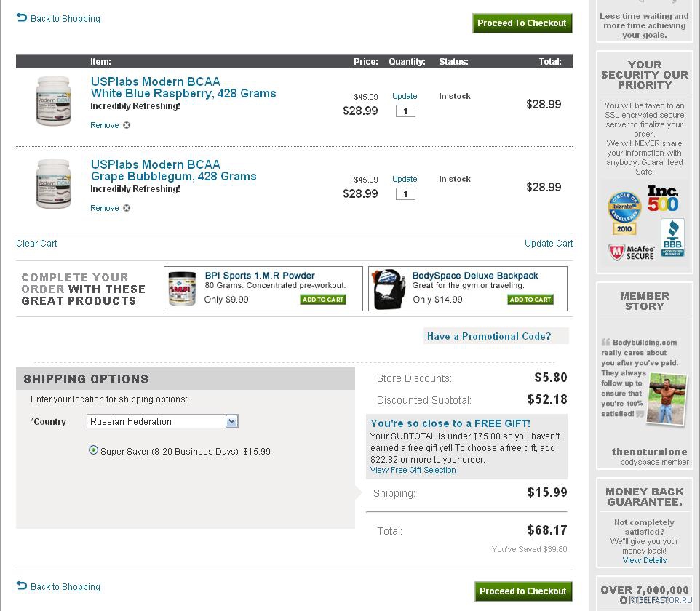Click the remove icon for White Blue Raspberry

(x=127, y=125)
